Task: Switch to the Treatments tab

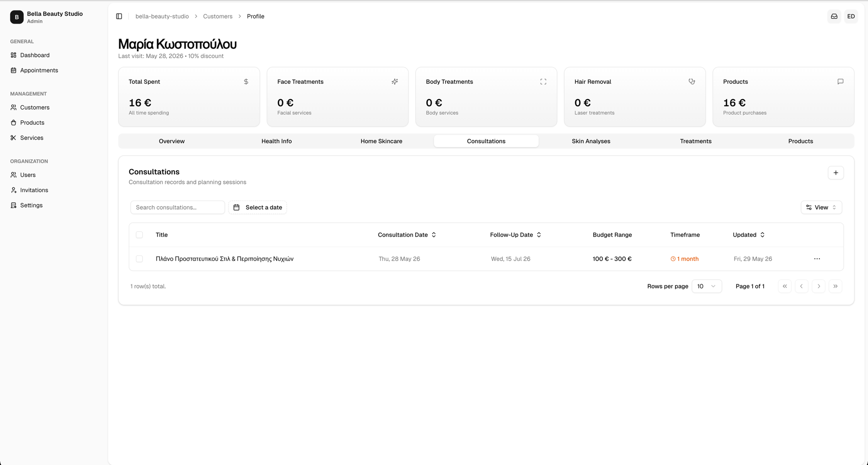Action: point(696,141)
